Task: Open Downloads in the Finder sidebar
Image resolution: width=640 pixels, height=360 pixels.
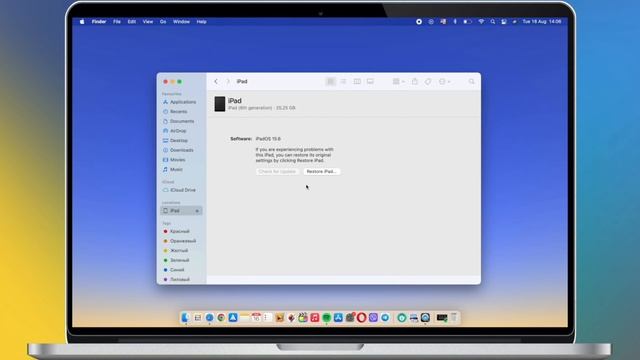Action: click(178, 150)
